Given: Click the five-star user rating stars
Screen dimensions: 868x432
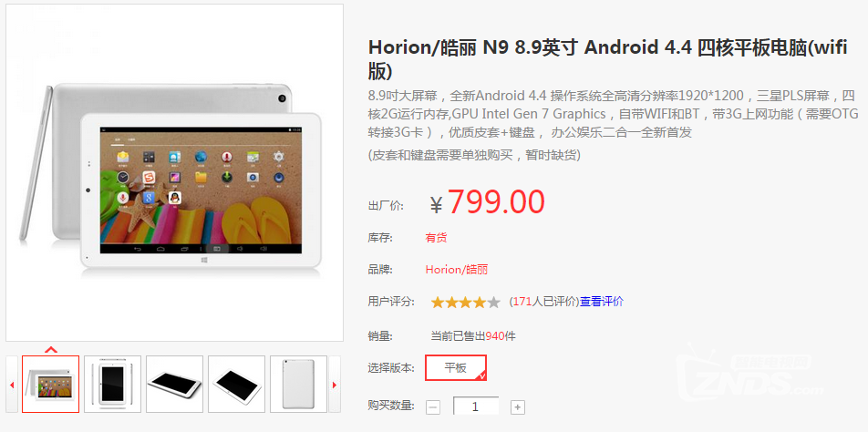Looking at the screenshot, I should 466,302.
